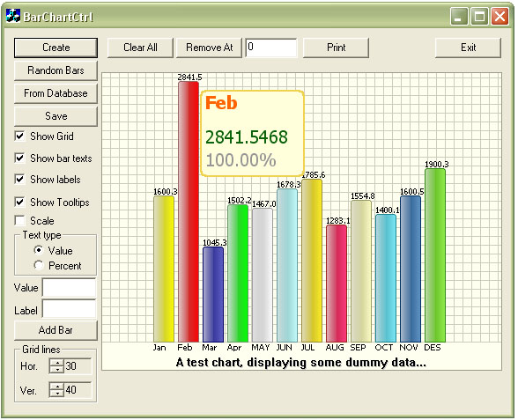Select the Percent text type radio button
This screenshot has height=420, width=518.
pyautogui.click(x=39, y=265)
